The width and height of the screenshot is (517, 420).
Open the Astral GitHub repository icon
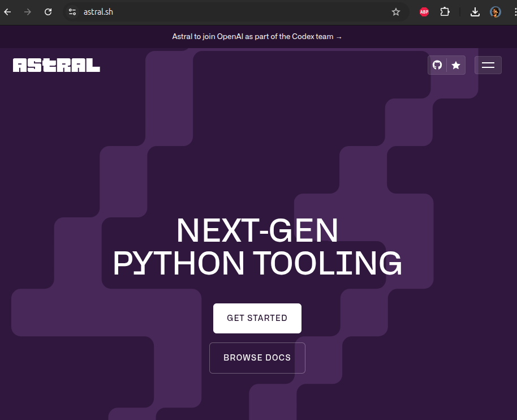click(437, 65)
